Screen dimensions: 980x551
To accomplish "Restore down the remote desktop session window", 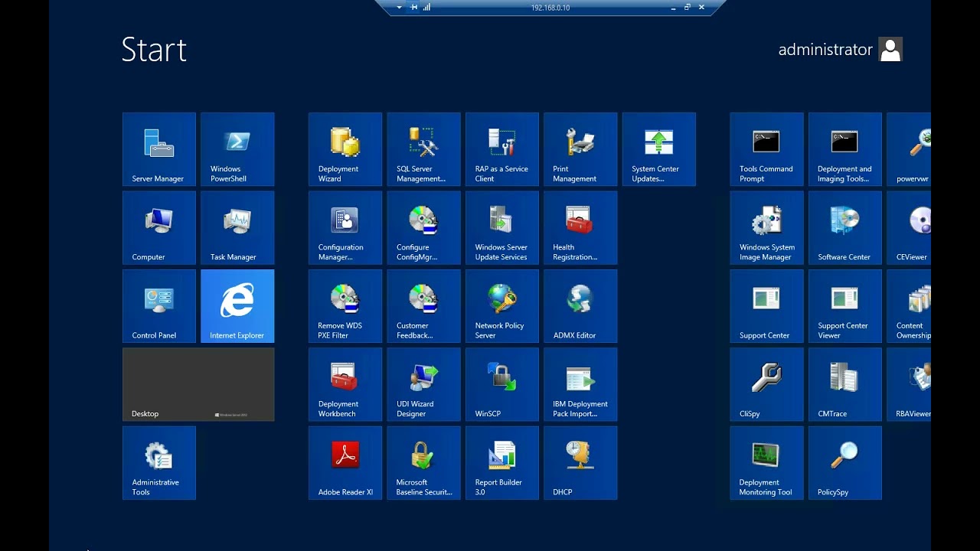I will pyautogui.click(x=687, y=7).
